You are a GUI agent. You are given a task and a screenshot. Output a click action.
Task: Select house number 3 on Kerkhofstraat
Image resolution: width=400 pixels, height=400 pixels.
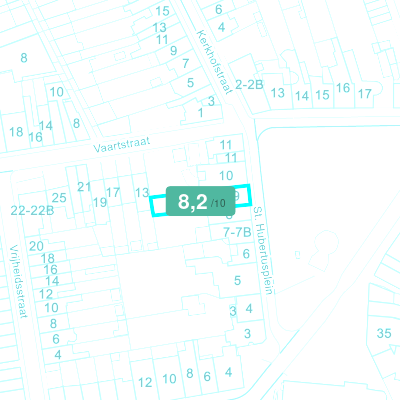(211, 101)
